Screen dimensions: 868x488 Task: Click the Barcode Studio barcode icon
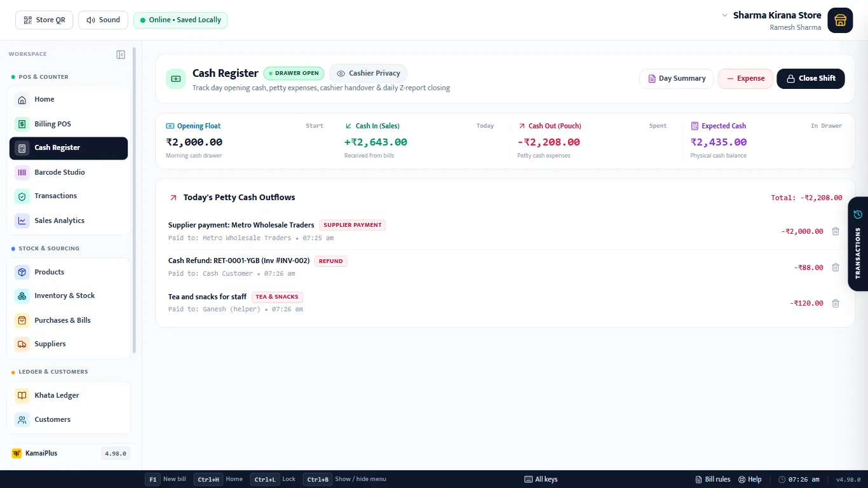[x=22, y=172]
